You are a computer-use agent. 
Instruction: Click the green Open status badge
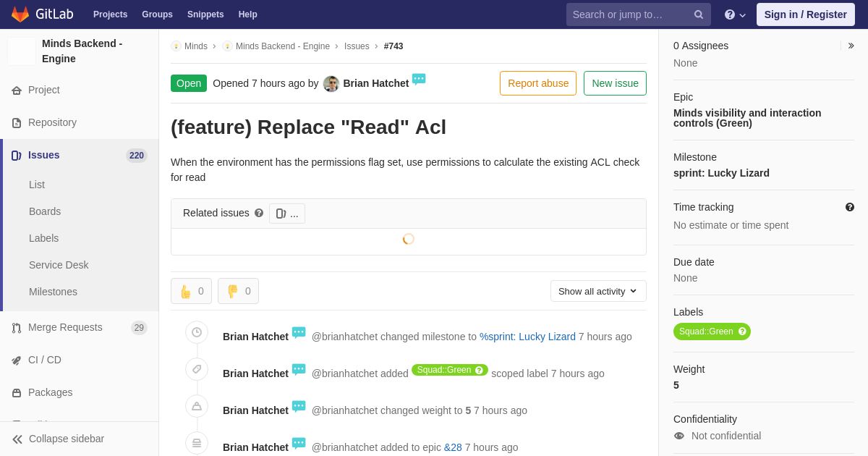pyautogui.click(x=189, y=83)
